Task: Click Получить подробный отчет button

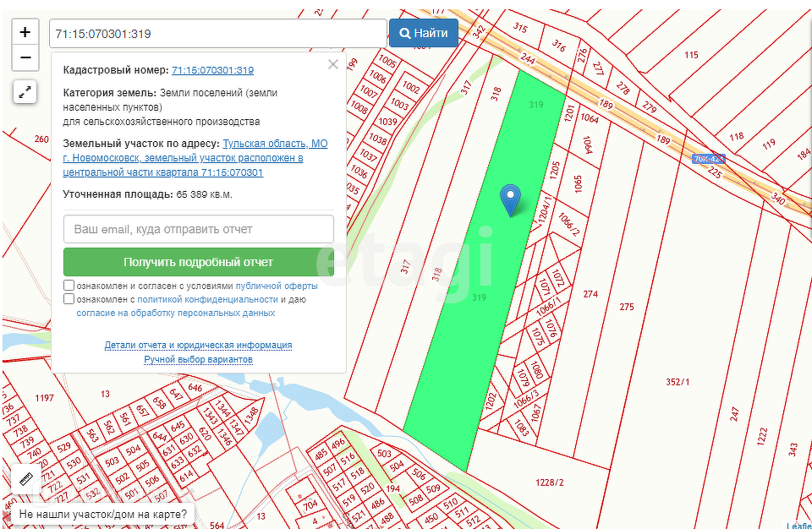Action: point(199,262)
